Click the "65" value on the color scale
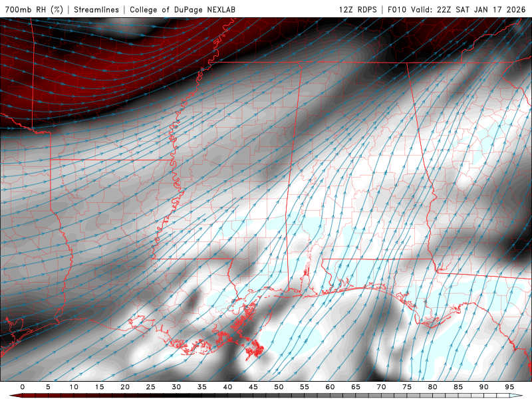 click(x=356, y=387)
